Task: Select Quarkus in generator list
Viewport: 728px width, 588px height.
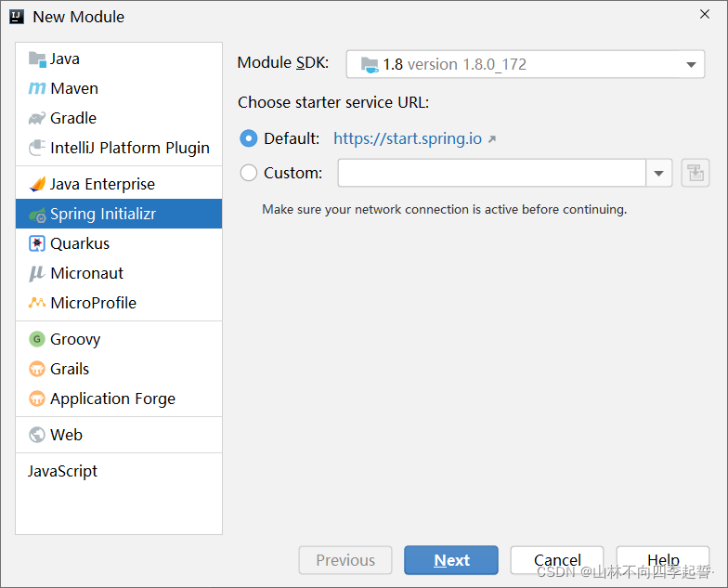Action: point(119,243)
